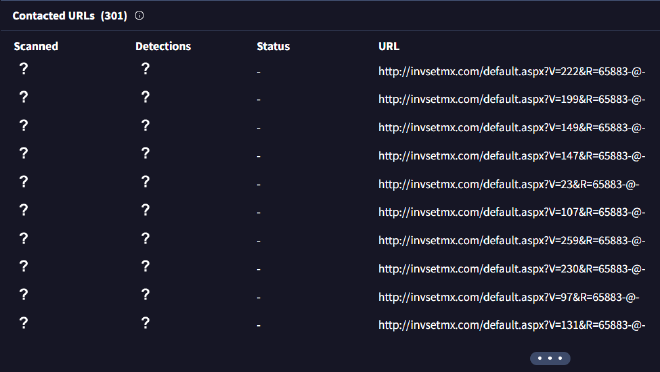The height and width of the screenshot is (372, 660).
Task: Click the Contacted URLs (301) section title
Action: pyautogui.click(x=70, y=16)
